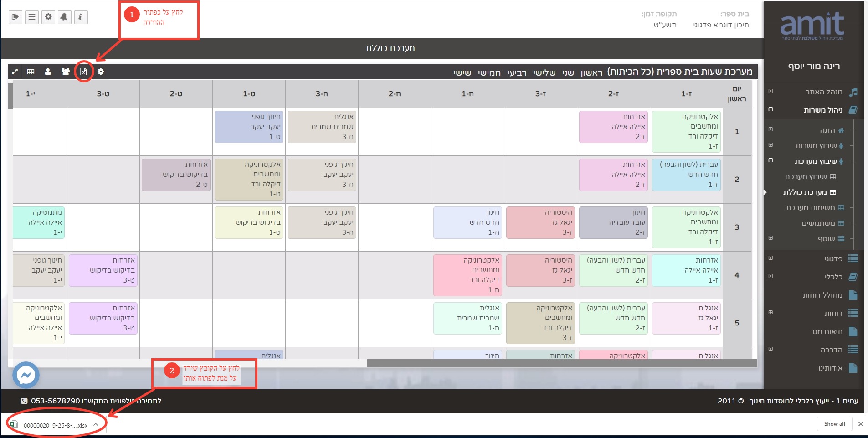Expand the פדגוגי section
Image resolution: width=868 pixels, height=438 pixels.
click(770, 258)
